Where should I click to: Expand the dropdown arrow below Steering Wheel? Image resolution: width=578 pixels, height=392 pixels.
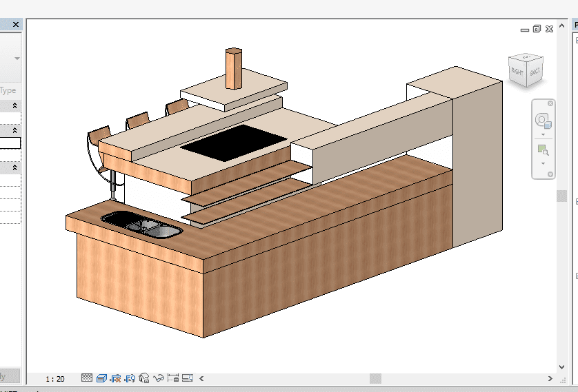point(543,135)
